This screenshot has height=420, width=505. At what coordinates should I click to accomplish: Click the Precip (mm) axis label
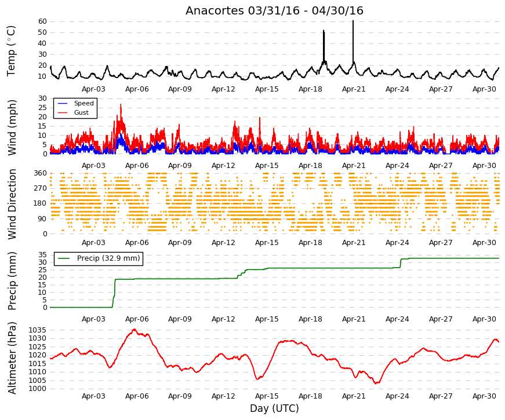(x=12, y=281)
